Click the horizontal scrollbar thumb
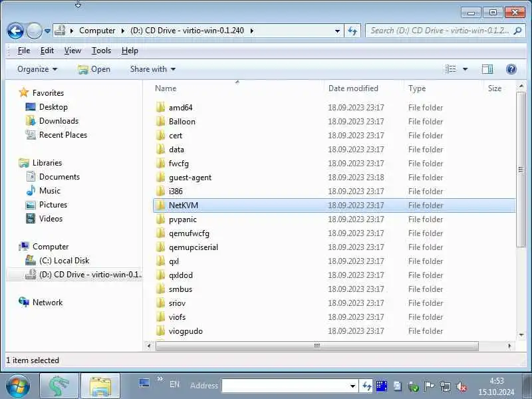 pyautogui.click(x=317, y=346)
